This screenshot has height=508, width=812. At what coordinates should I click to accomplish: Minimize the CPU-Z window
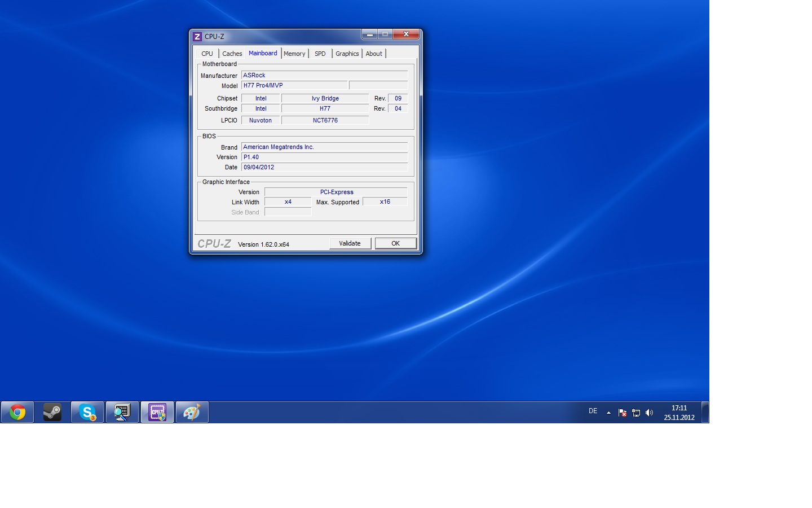tap(369, 34)
